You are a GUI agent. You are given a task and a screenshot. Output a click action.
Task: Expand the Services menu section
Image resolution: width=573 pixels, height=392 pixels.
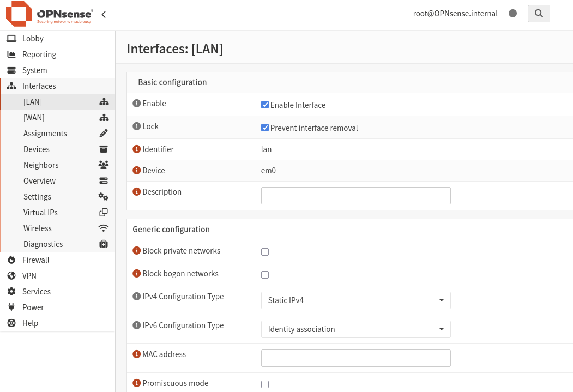tap(58, 292)
